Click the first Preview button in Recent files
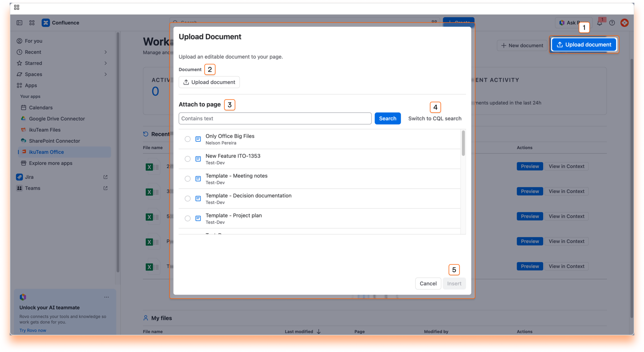644x352 pixels. click(x=530, y=166)
